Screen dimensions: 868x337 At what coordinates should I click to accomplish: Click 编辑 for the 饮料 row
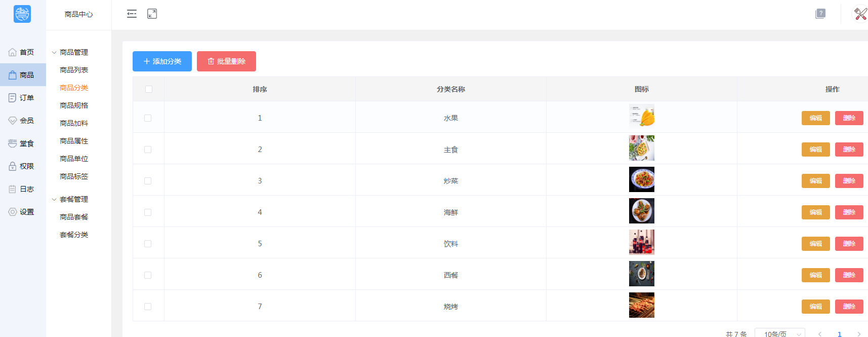coord(815,244)
